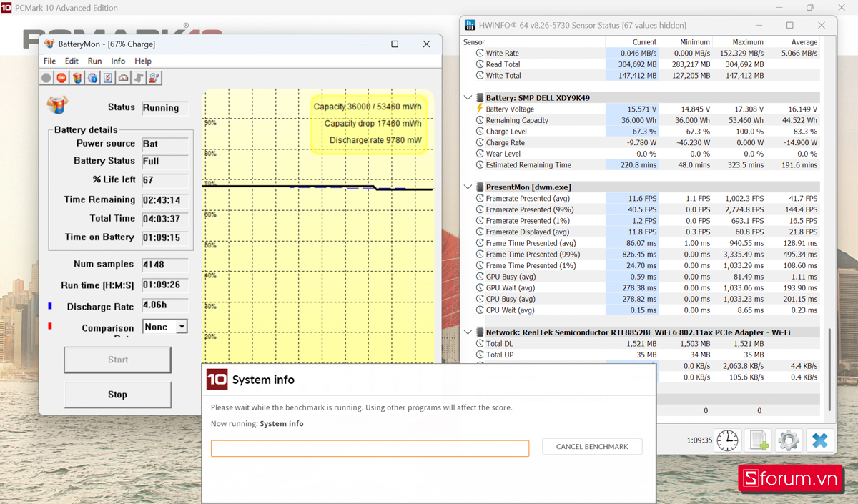The width and height of the screenshot is (858, 504).
Task: Open the Run menu in BatteryMon
Action: click(x=94, y=61)
